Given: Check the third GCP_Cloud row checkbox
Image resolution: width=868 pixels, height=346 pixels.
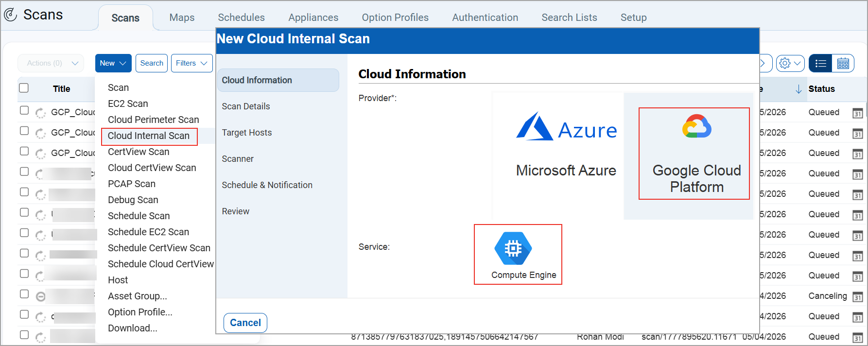Looking at the screenshot, I should click(x=24, y=151).
